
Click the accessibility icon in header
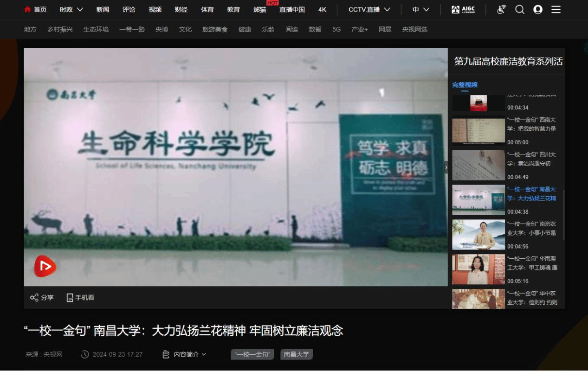[x=501, y=10]
